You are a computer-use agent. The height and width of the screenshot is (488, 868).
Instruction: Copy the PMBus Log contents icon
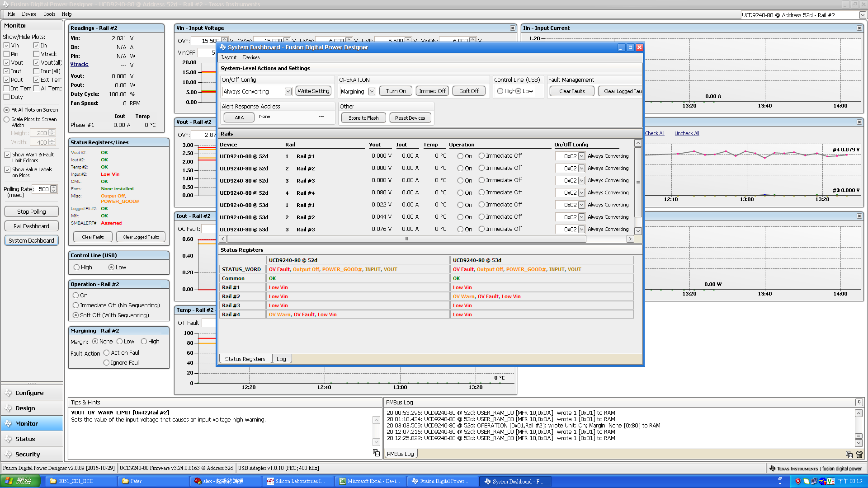(x=849, y=454)
